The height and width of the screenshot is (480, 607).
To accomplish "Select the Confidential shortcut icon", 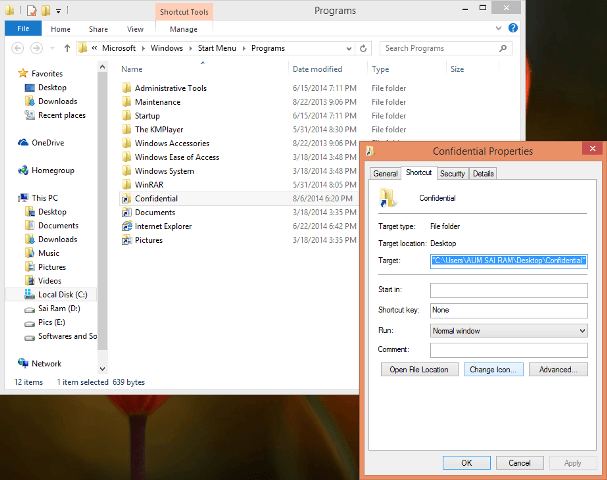I will [x=126, y=199].
